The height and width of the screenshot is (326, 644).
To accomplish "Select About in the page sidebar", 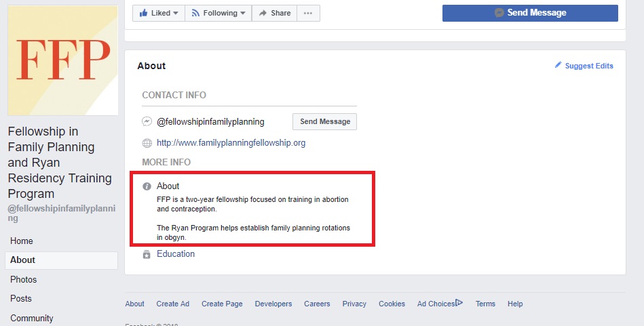I will coord(61,260).
